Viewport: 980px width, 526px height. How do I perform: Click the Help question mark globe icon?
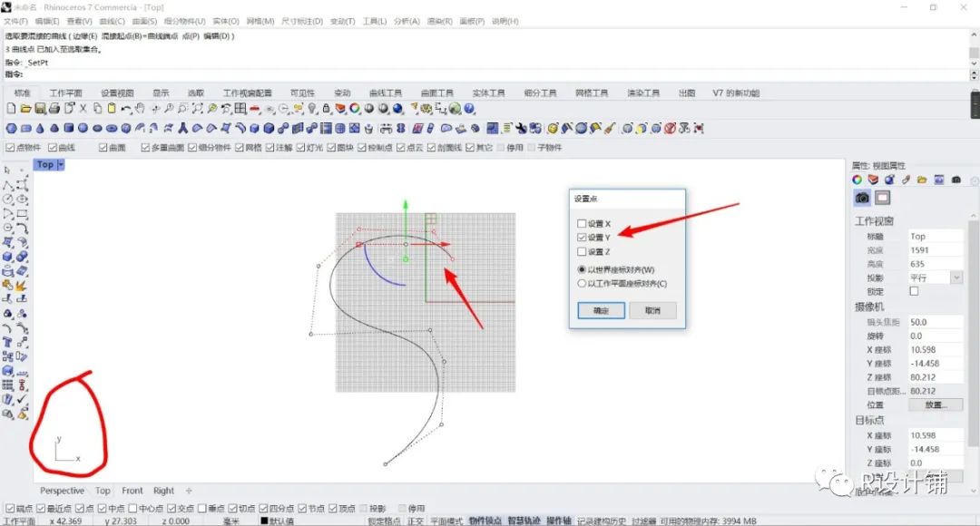pyautogui.click(x=470, y=109)
